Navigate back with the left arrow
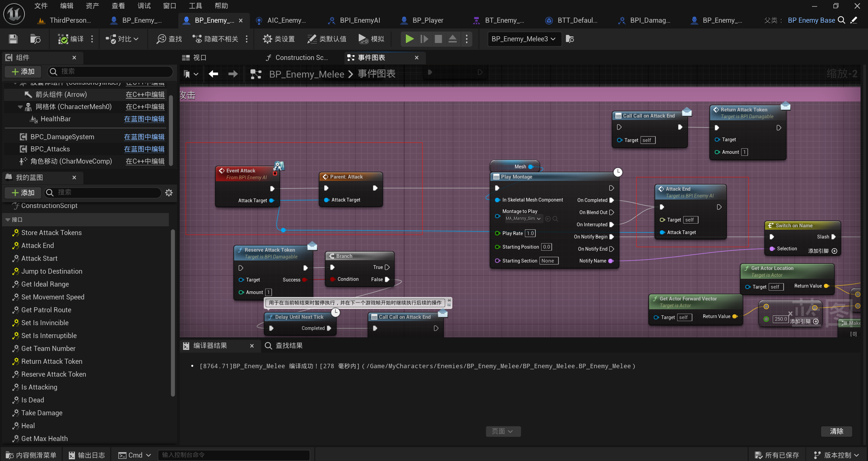 tap(213, 74)
